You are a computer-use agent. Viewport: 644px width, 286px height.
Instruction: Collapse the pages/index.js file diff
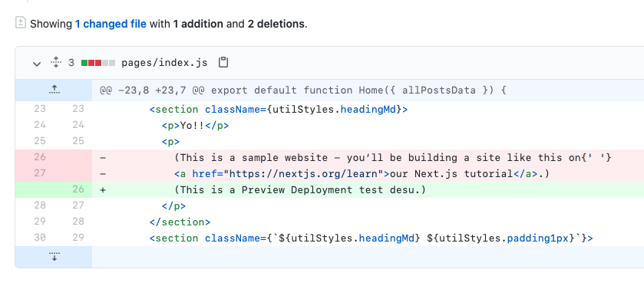(37, 64)
